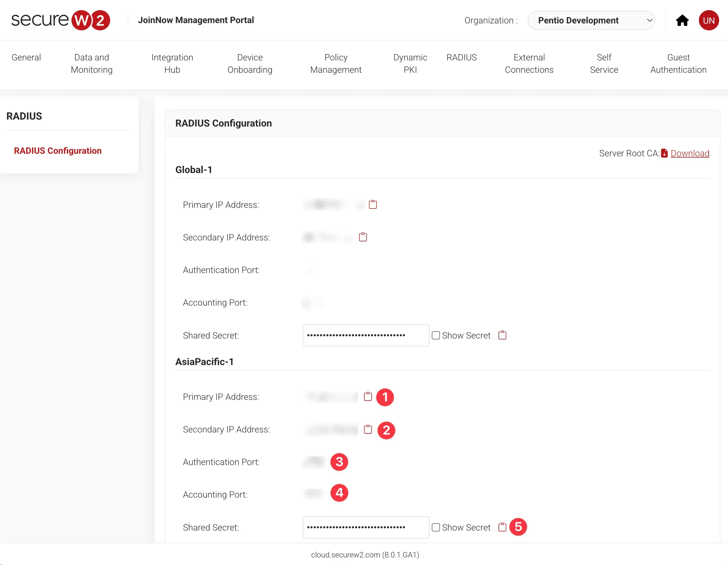
Task: Open Organization dropdown showing Pentio Development
Action: click(x=591, y=20)
